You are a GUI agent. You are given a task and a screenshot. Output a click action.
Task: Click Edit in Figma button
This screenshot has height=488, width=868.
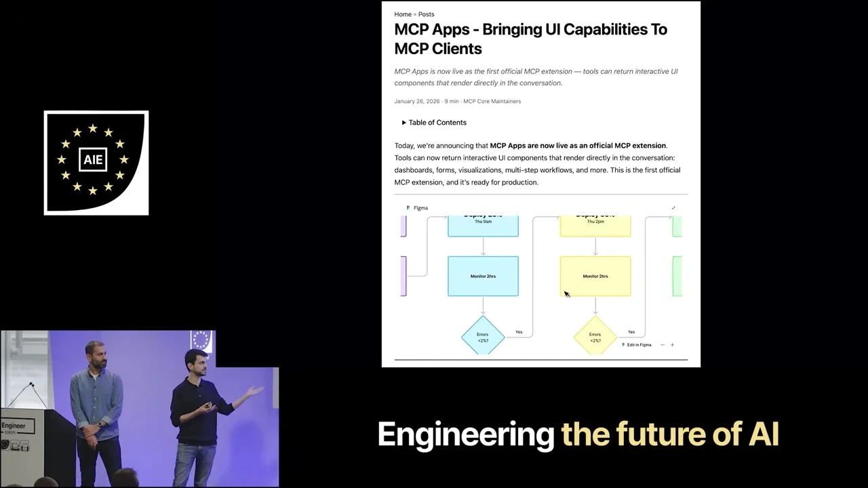[637, 345]
